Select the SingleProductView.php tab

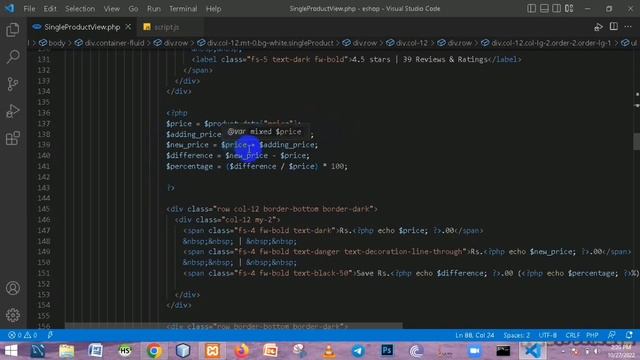click(82, 27)
